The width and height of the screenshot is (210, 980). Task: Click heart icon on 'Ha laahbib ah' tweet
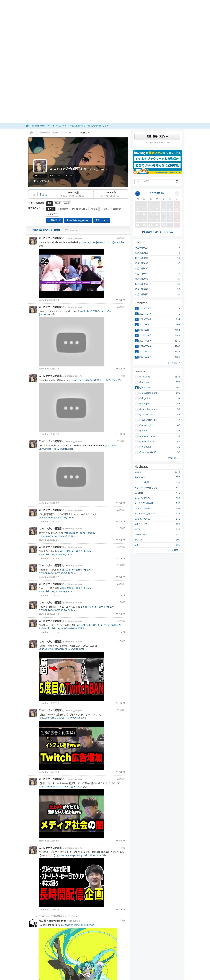124,300
